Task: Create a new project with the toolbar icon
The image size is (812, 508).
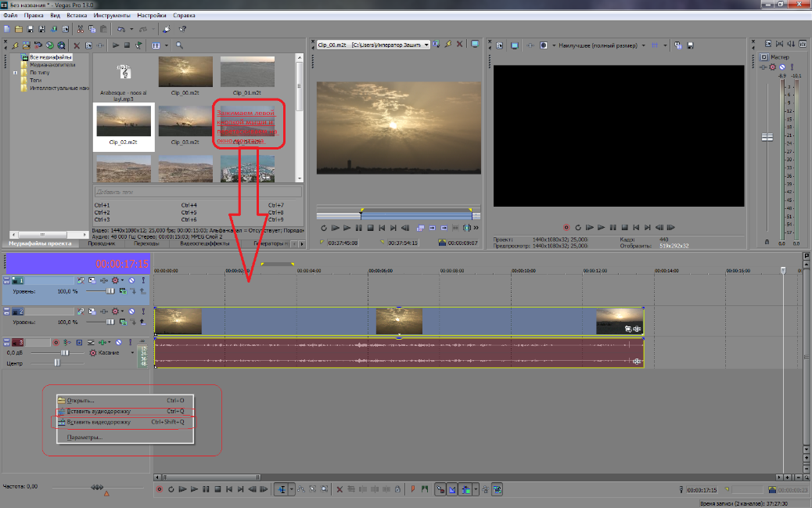Action: [7, 29]
